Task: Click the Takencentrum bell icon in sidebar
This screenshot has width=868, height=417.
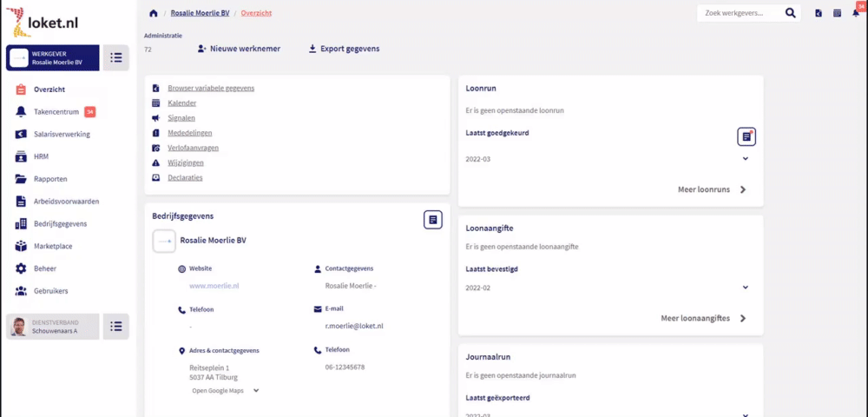Action: (x=21, y=112)
